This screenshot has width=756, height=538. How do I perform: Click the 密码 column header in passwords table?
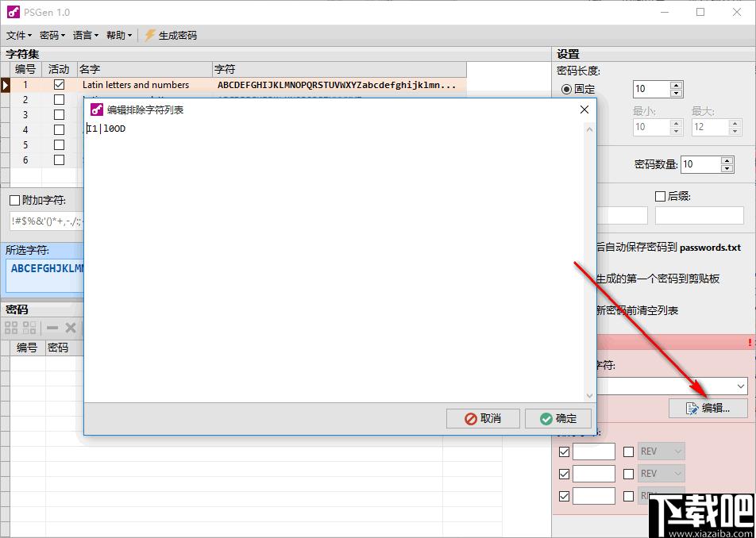[64, 348]
